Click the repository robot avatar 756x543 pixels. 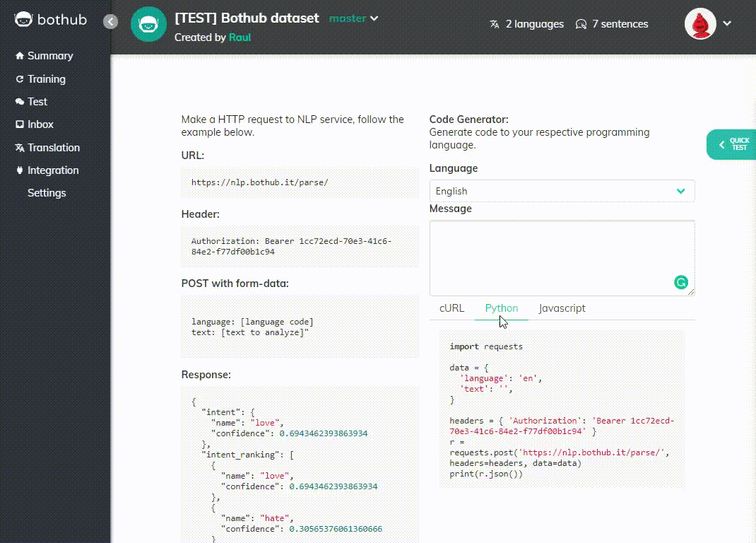pos(148,24)
